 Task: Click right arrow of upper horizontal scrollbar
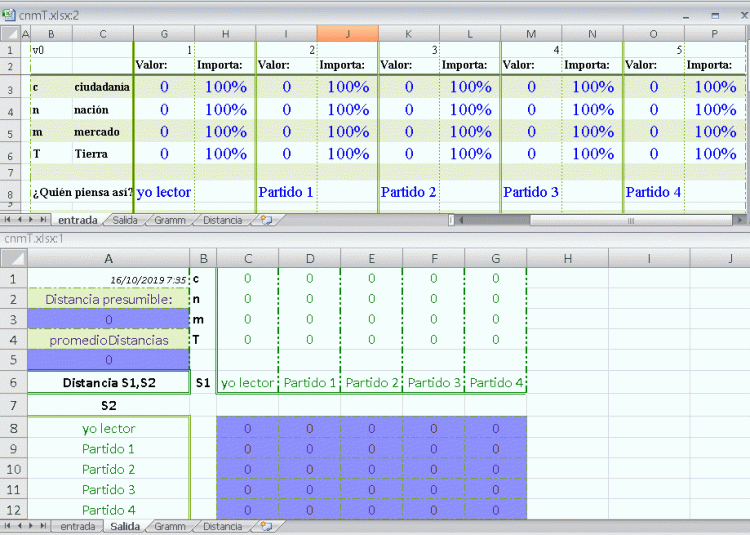740,220
